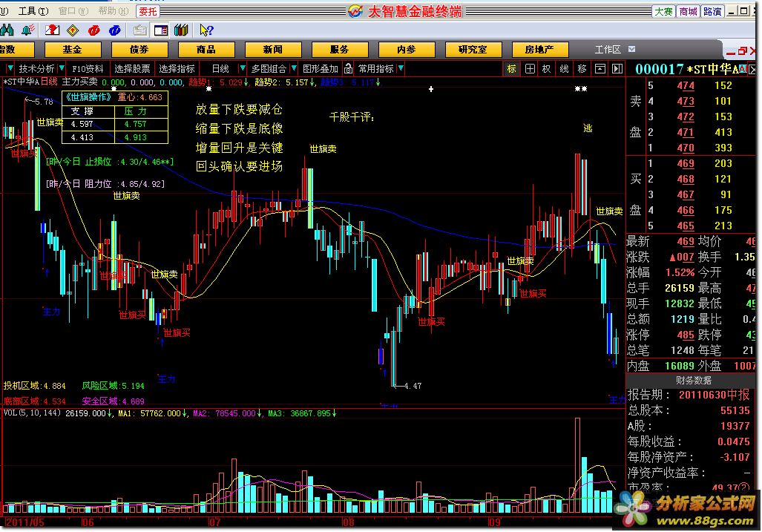Switch to the 服务 tab
Image resolution: width=762 pixels, height=532 pixels.
tap(340, 49)
